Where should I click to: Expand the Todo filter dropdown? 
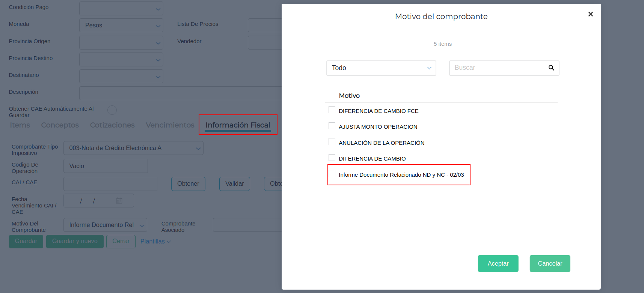[381, 68]
